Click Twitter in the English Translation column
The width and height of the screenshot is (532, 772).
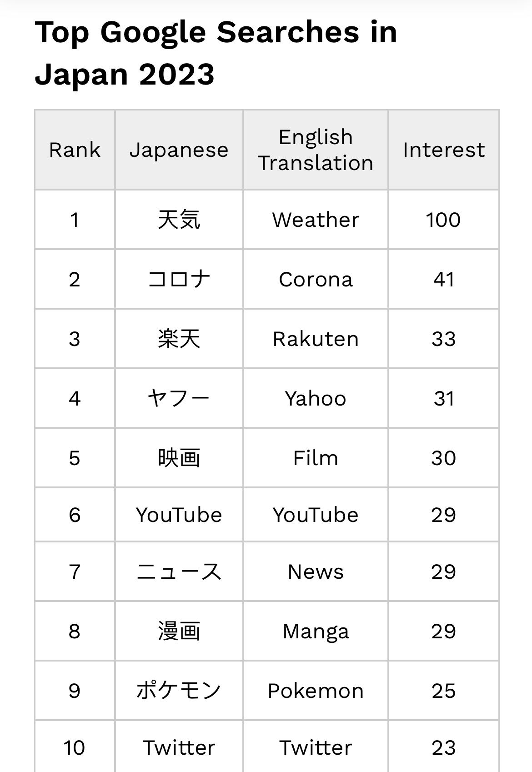316,748
